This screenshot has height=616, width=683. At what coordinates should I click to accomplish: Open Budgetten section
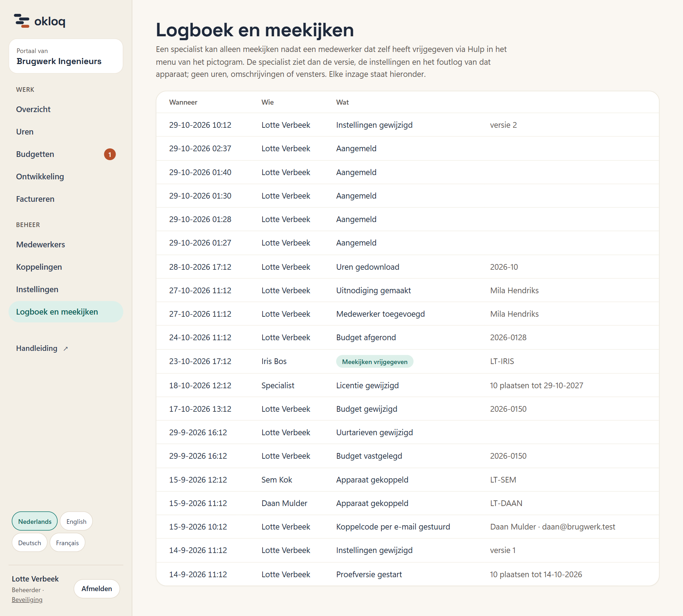[x=35, y=154]
